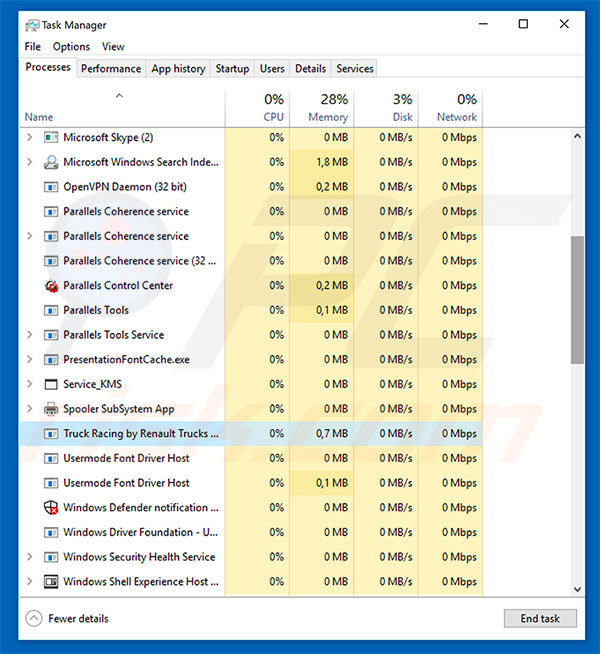Click the Task Manager title bar icon
This screenshot has width=600, height=654.
[32, 25]
